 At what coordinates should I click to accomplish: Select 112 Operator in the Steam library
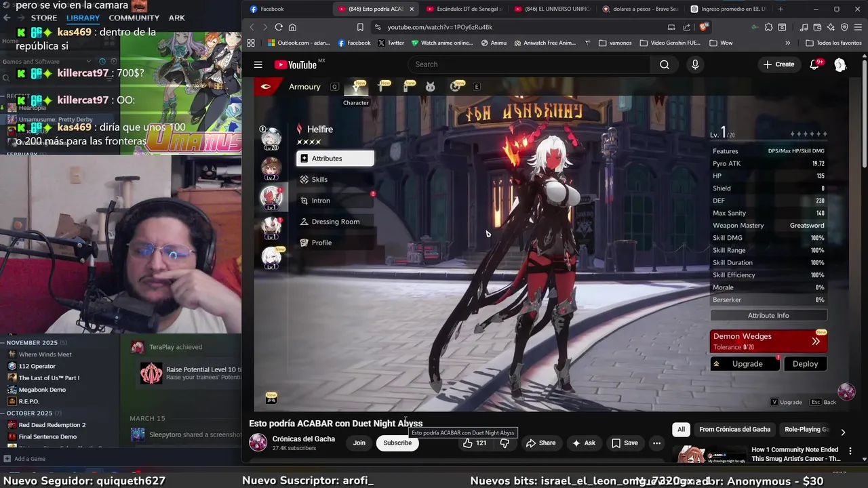(37, 367)
